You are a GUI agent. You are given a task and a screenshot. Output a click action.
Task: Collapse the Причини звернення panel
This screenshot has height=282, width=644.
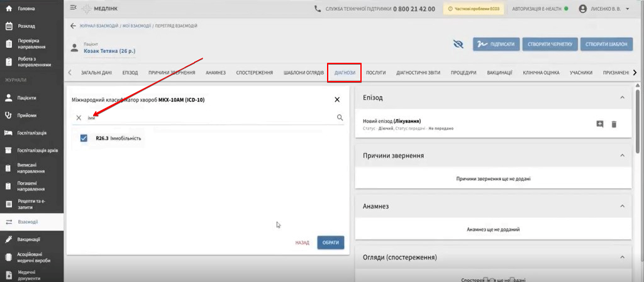click(x=622, y=155)
